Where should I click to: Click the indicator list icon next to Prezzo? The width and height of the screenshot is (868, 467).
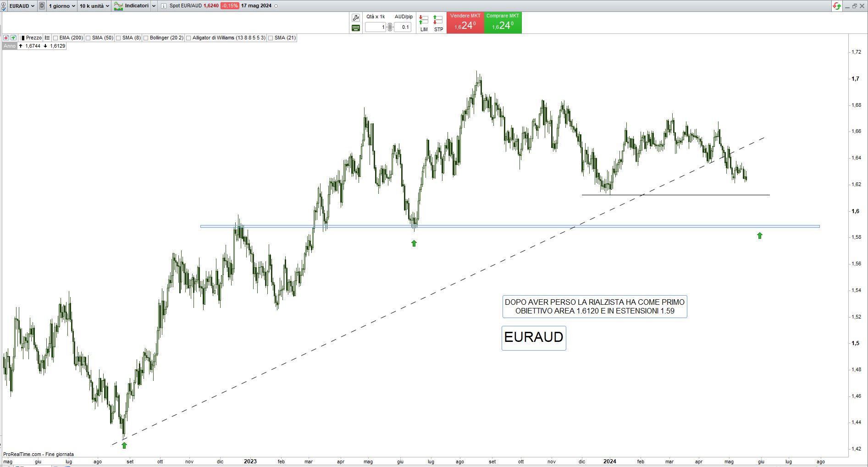pyautogui.click(x=47, y=38)
